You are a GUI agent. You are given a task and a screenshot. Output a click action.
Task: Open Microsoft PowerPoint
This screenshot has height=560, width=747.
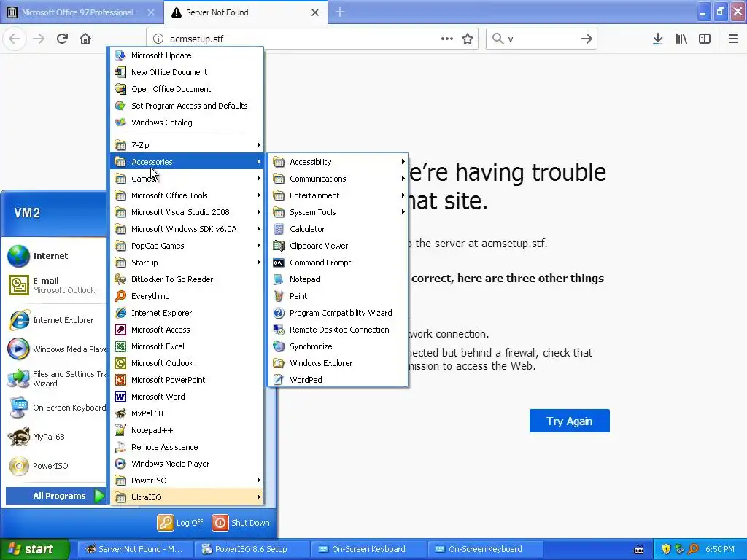tap(187, 380)
